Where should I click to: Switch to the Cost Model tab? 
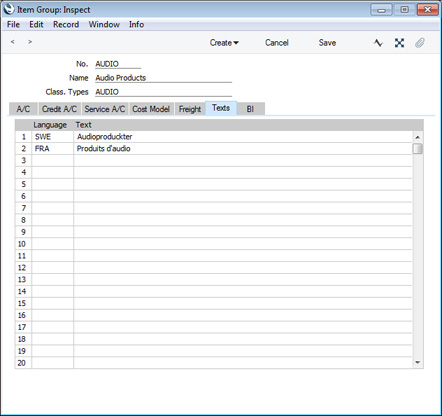pos(151,109)
